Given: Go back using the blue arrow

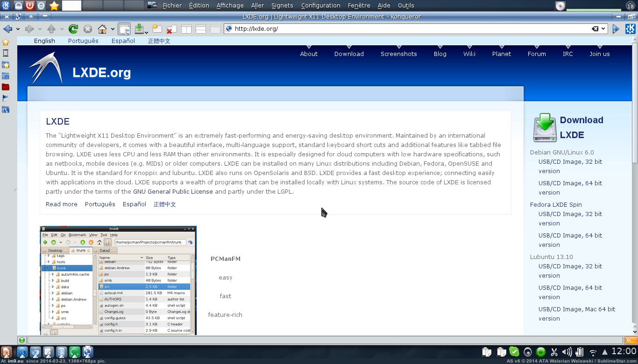Looking at the screenshot, I should (x=7, y=29).
